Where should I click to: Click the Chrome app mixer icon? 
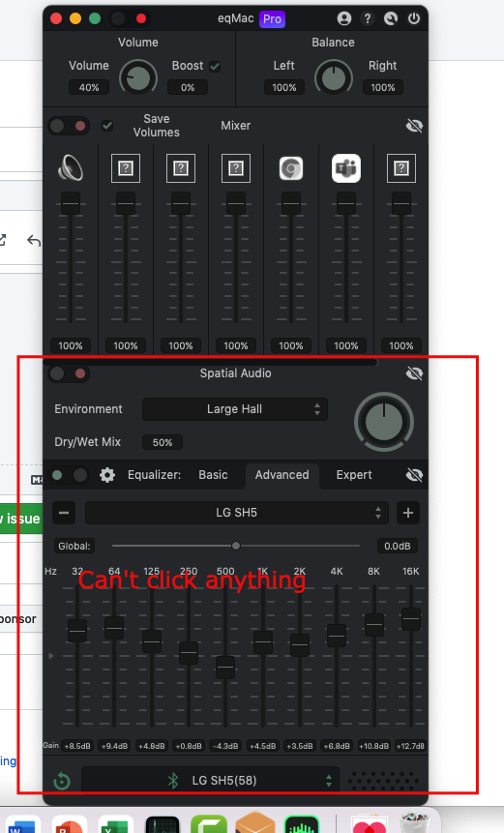tap(291, 168)
